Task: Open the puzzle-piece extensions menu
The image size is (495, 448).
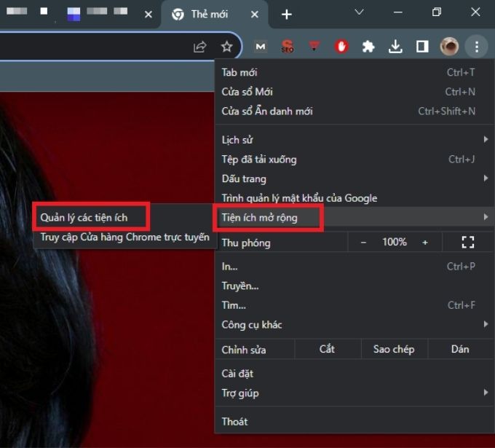Action: 368,47
